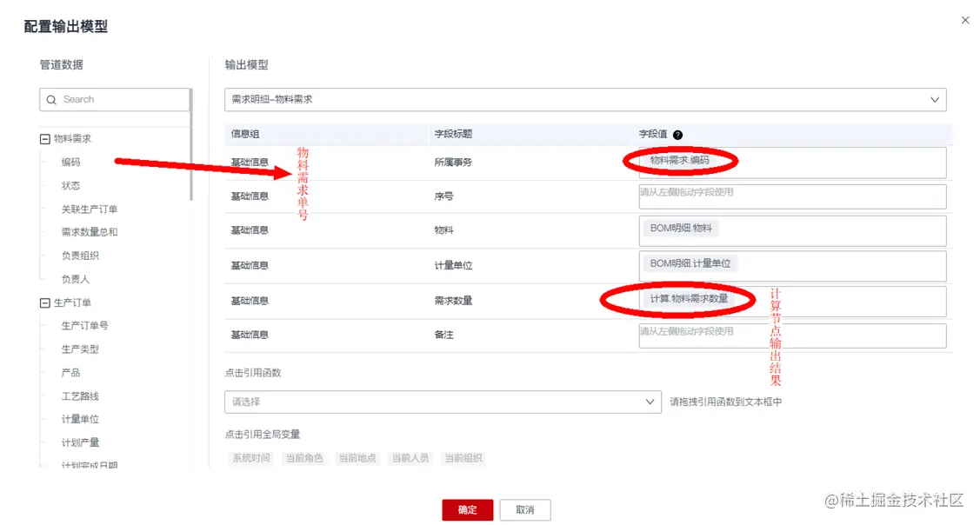Click 基础信息 in the 所属事务 row
Image resolution: width=980 pixels, height=525 pixels.
(x=250, y=163)
